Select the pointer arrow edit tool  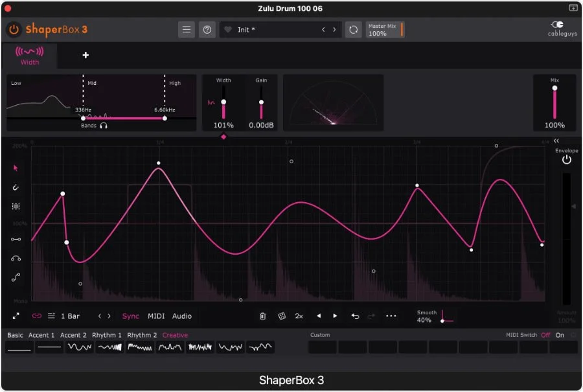point(16,168)
